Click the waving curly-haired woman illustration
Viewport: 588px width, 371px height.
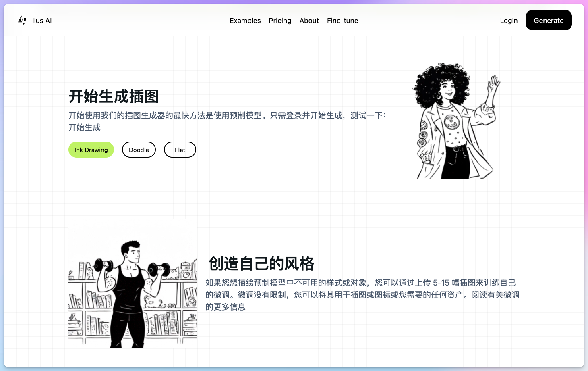455,120
